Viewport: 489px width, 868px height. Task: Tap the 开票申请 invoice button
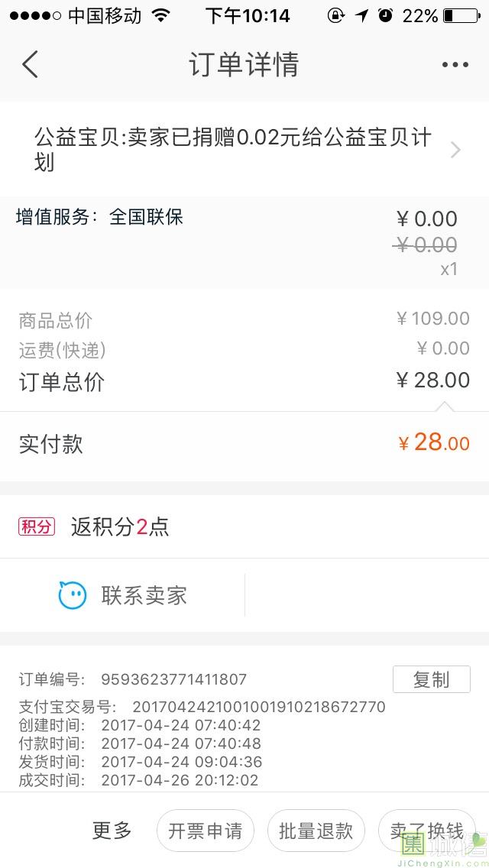[205, 831]
